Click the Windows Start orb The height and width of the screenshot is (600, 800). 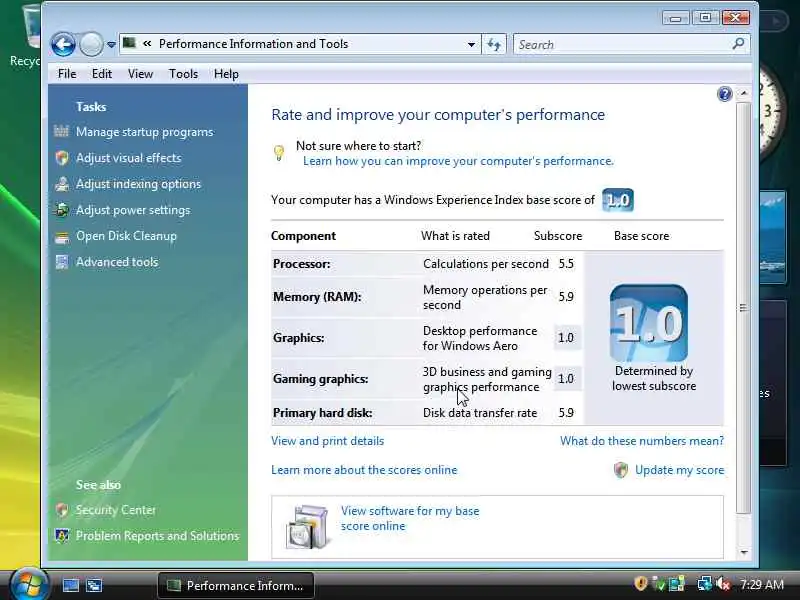point(28,584)
